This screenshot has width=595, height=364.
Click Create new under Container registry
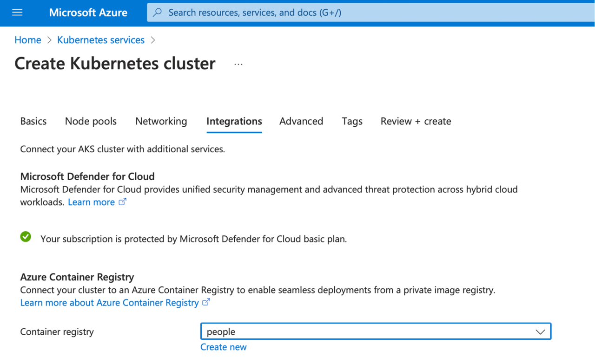click(x=224, y=347)
